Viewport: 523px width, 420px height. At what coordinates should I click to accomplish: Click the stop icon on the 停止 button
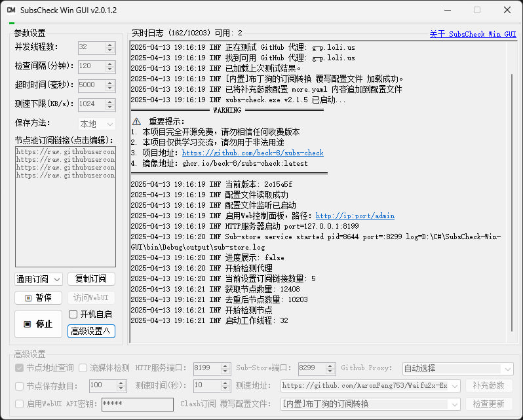pos(28,324)
